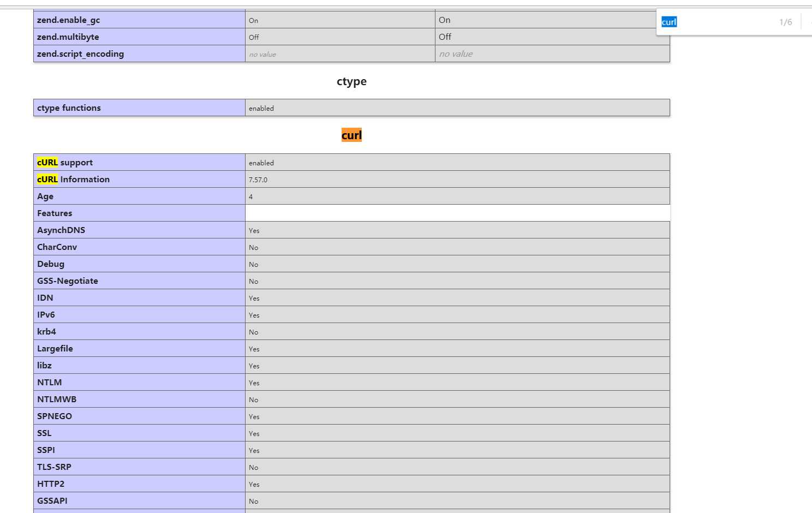
Task: Click the master value On for zend.enable_gc
Action: click(x=444, y=20)
